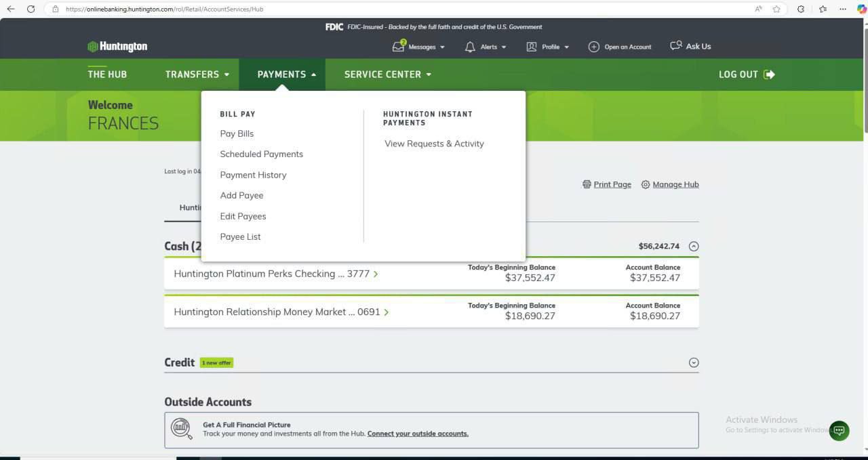Viewport: 868px width, 460px height.
Task: Click the Open an Account plus icon
Action: [x=594, y=47]
